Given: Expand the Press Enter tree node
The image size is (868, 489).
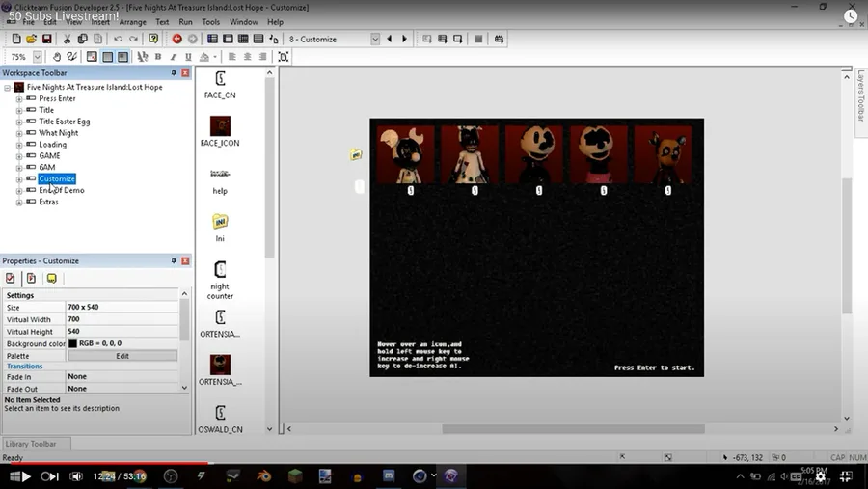Looking at the screenshot, I should click(x=19, y=98).
